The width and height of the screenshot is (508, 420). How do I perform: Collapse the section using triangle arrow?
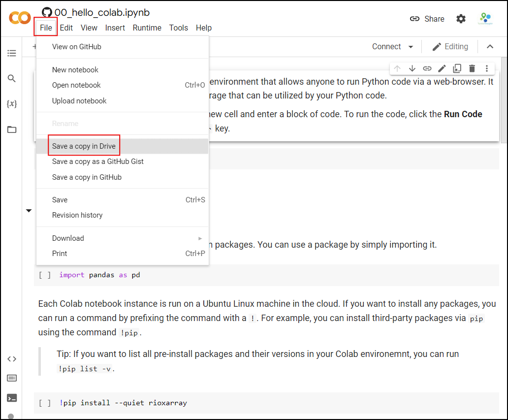(29, 211)
